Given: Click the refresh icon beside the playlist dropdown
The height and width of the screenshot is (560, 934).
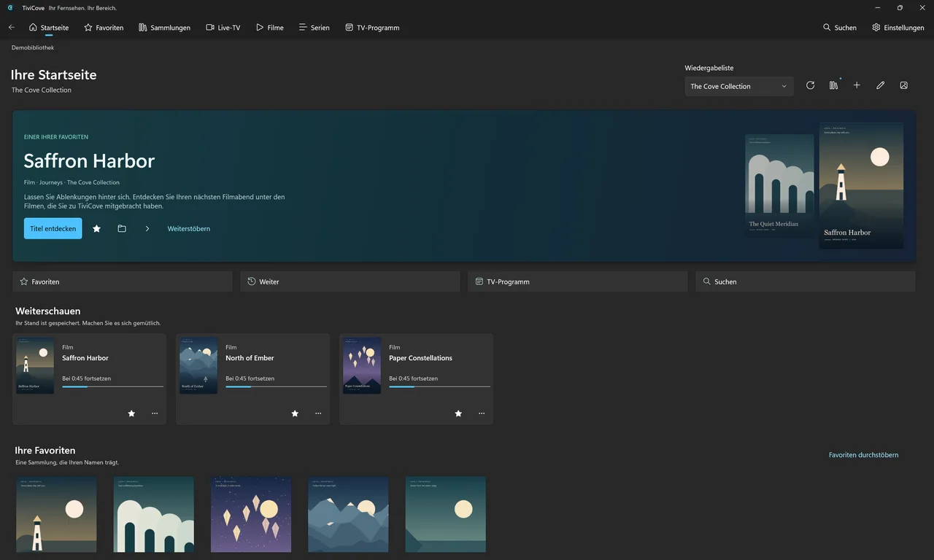Looking at the screenshot, I should point(810,85).
